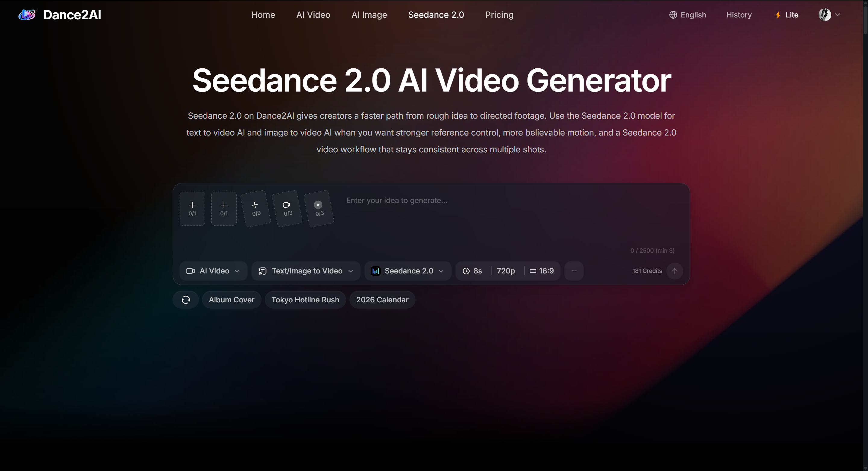Viewport: 868px width, 471px height.
Task: Click the globe language icon
Action: [x=673, y=15]
